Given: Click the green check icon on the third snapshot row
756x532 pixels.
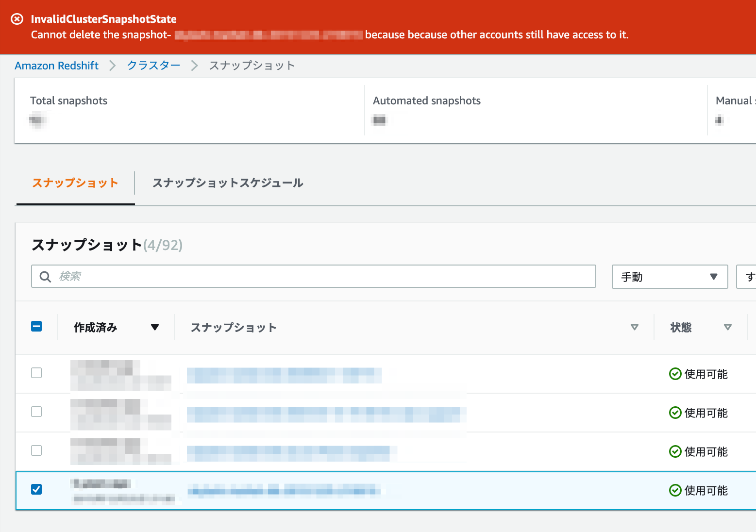Looking at the screenshot, I should click(675, 451).
